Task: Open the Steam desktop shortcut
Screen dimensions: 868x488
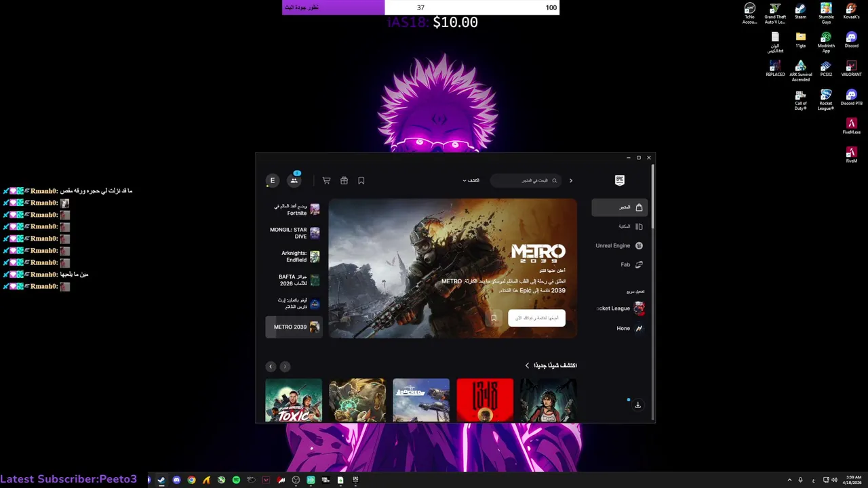Action: (x=800, y=12)
